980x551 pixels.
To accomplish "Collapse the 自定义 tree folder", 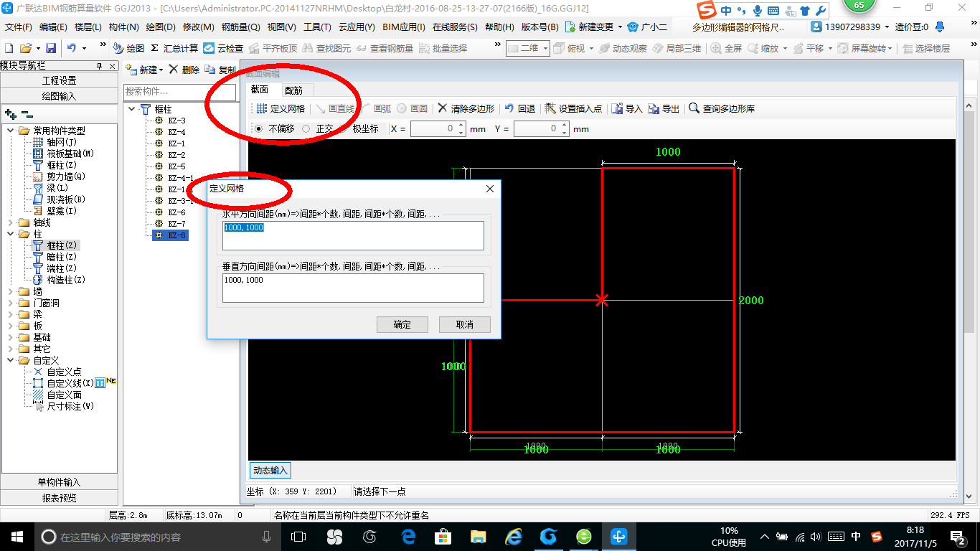I will pyautogui.click(x=11, y=360).
